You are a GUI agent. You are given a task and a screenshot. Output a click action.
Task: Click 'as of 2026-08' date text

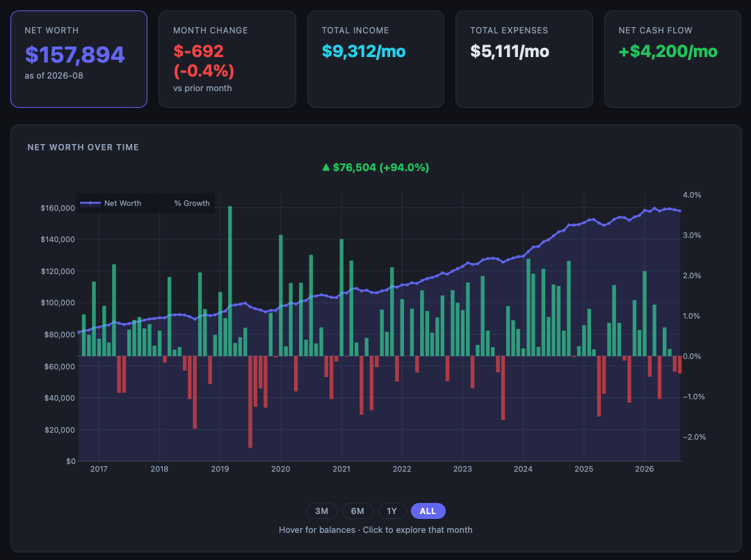[54, 76]
